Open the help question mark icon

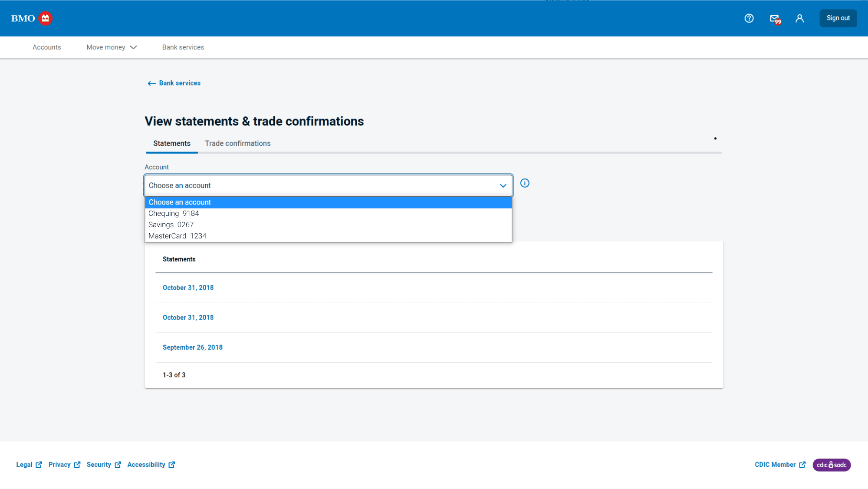[x=749, y=18]
